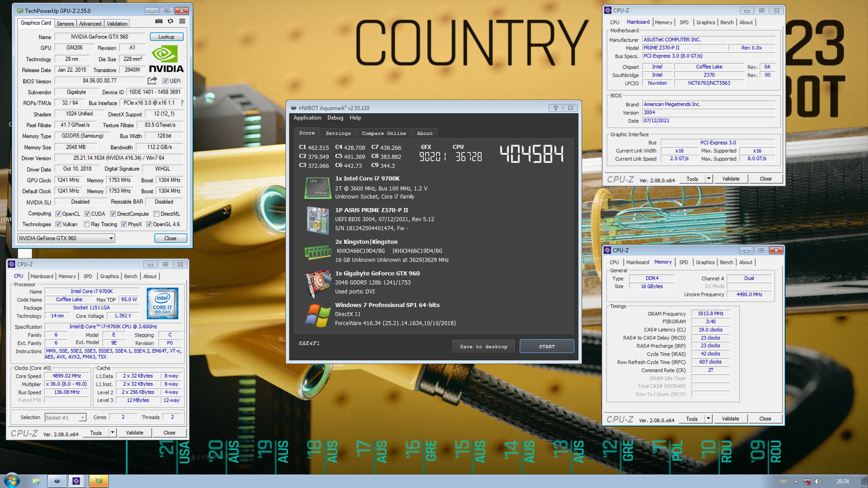Click Validate in CPU-Z Mainboard window
The width and height of the screenshot is (868, 488).
pos(731,179)
